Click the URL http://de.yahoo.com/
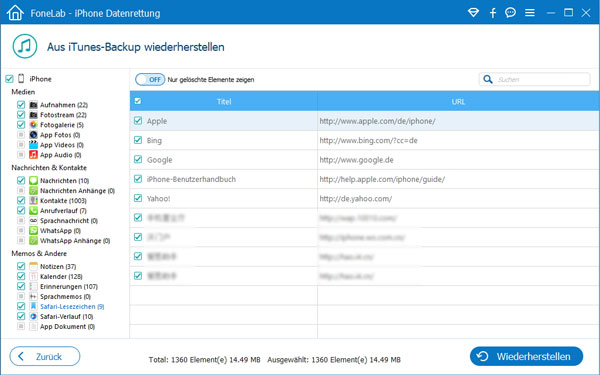 point(355,199)
